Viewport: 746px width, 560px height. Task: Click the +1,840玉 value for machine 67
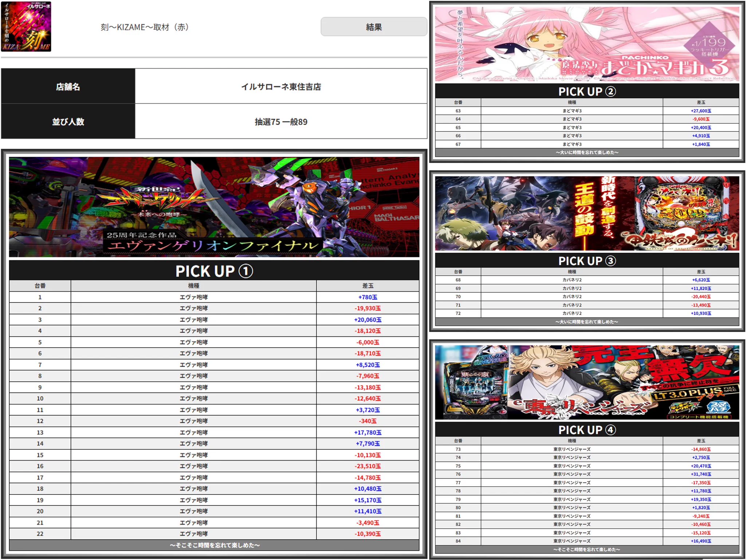(x=701, y=144)
